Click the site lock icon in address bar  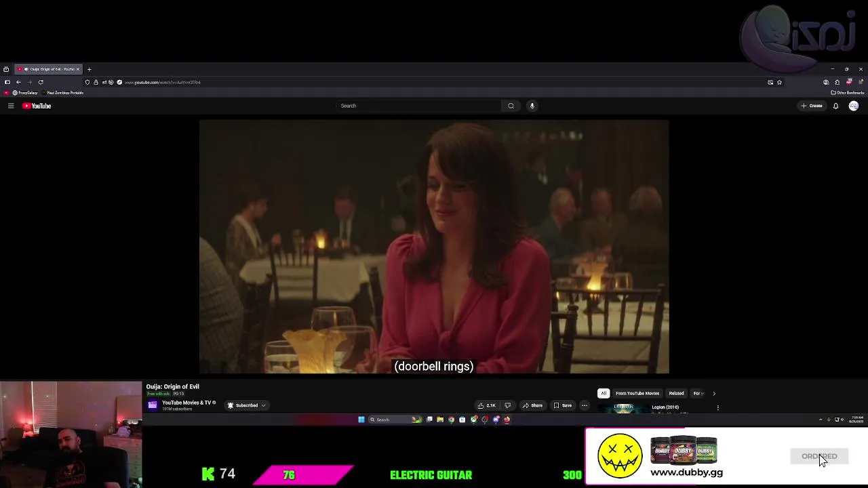(x=96, y=82)
